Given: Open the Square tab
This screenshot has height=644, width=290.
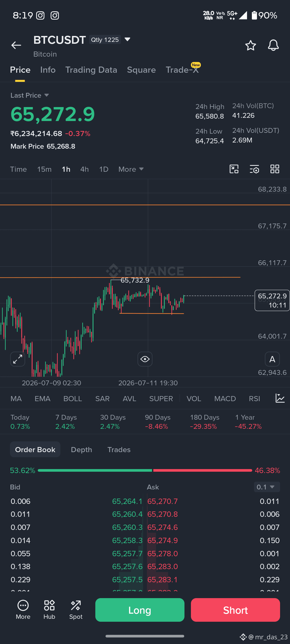Looking at the screenshot, I should click(x=141, y=70).
